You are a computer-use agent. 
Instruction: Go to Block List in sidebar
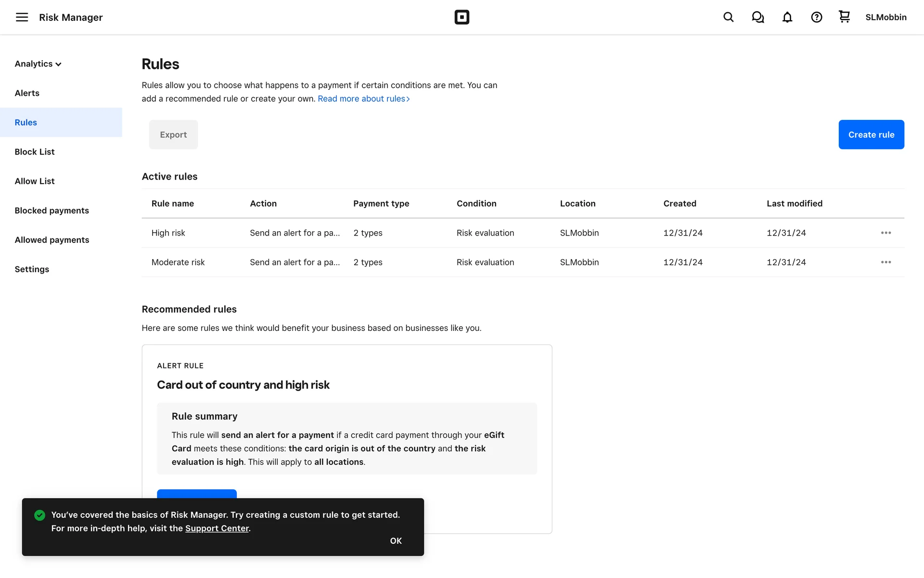pos(35,152)
